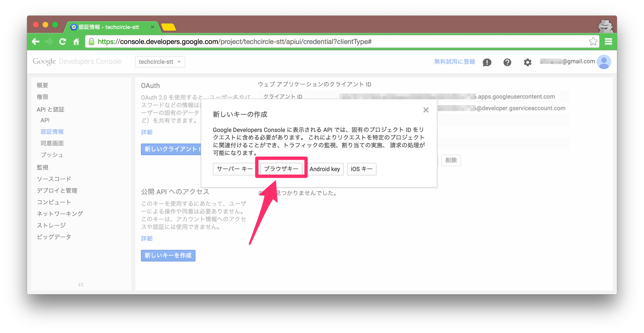The height and width of the screenshot is (333, 644).
Task: Open the API sub-item in sidebar
Action: 45,120
